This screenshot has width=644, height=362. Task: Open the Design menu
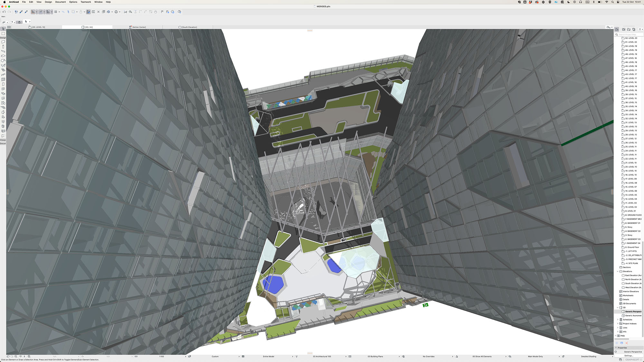coord(48,2)
